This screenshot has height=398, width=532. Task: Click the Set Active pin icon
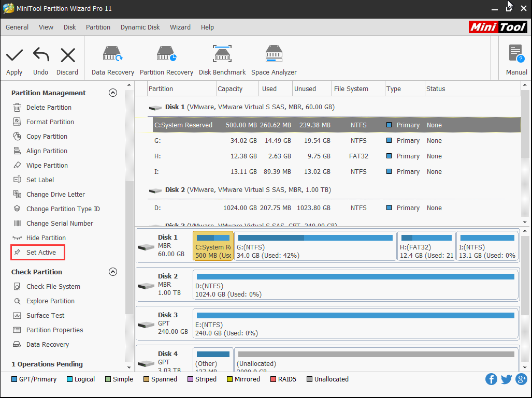pos(17,252)
